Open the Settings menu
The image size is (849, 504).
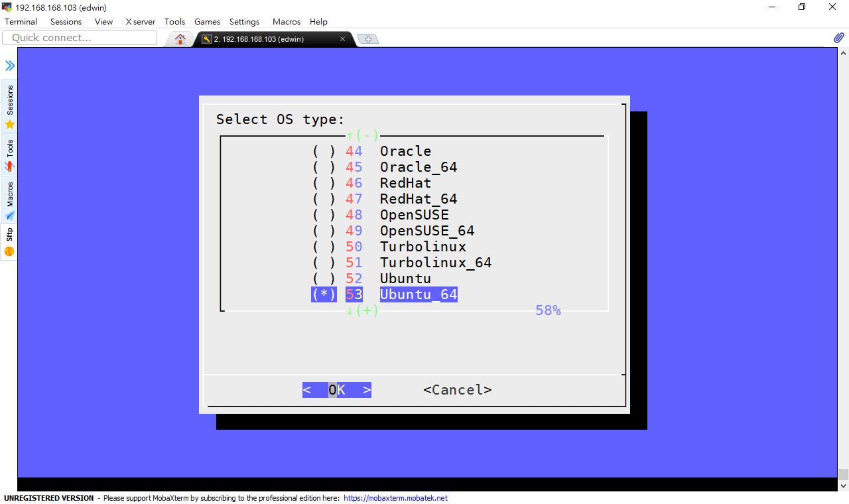pyautogui.click(x=244, y=22)
